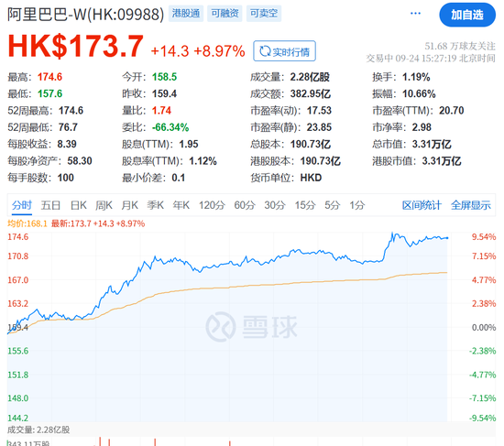Add stock with 加自选 button

click(x=467, y=15)
